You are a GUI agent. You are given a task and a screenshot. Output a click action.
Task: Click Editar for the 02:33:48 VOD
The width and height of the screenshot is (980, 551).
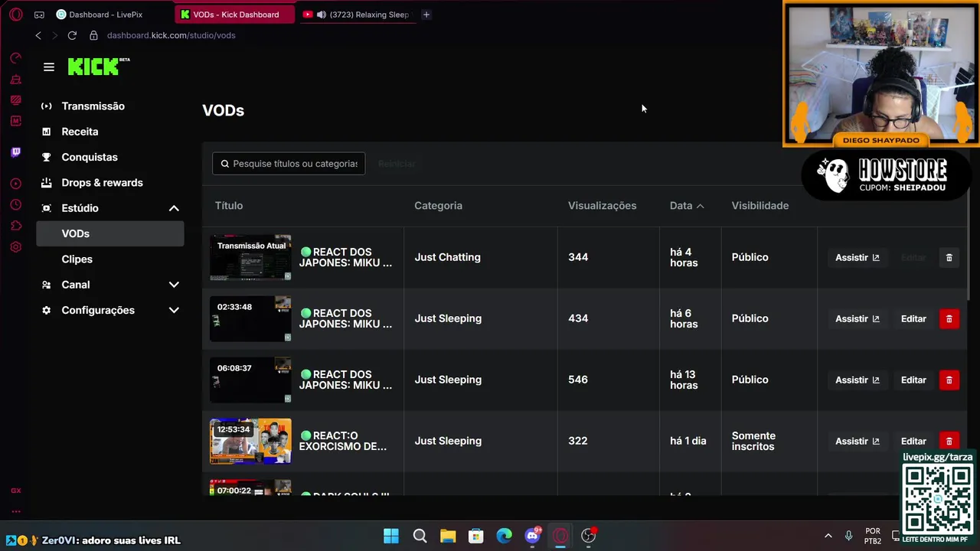pos(913,318)
